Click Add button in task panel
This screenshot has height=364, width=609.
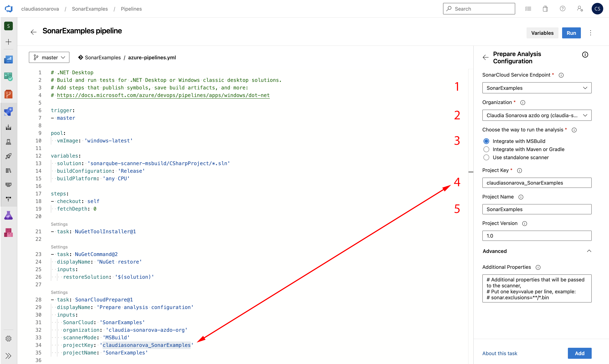click(x=580, y=353)
